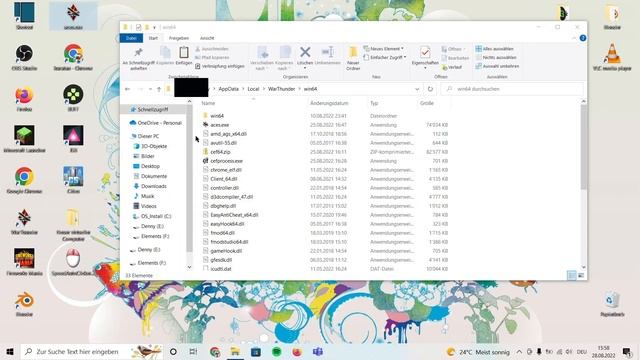Image resolution: width=640 pixels, height=360 pixels.
Task: Click Verknüpfung einfügen in the ribbon
Action: [220, 66]
